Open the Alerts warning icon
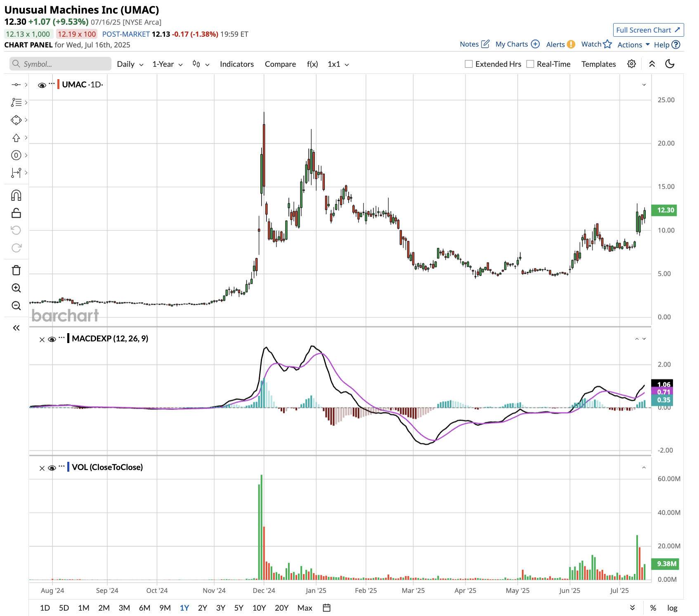The image size is (699, 616). point(571,44)
